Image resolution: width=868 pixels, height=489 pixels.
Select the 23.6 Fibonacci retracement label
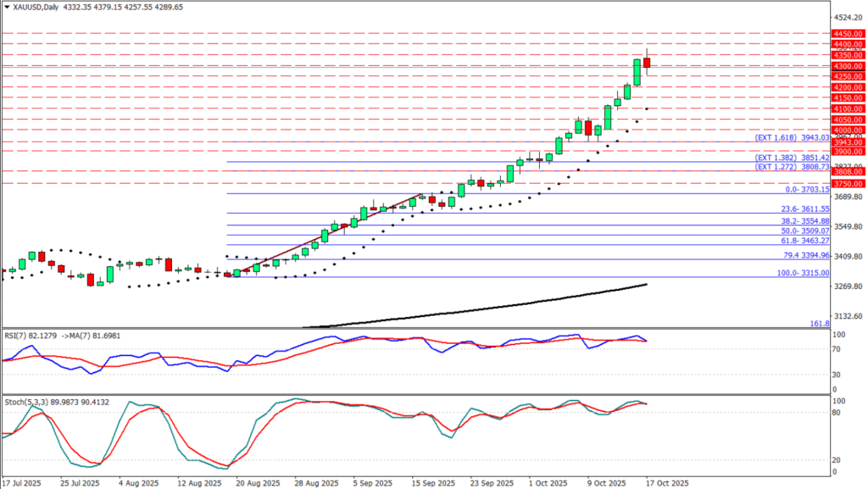click(803, 208)
